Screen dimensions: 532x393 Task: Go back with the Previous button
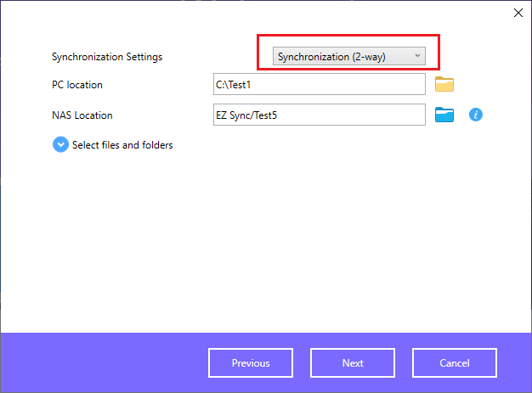[x=251, y=362]
